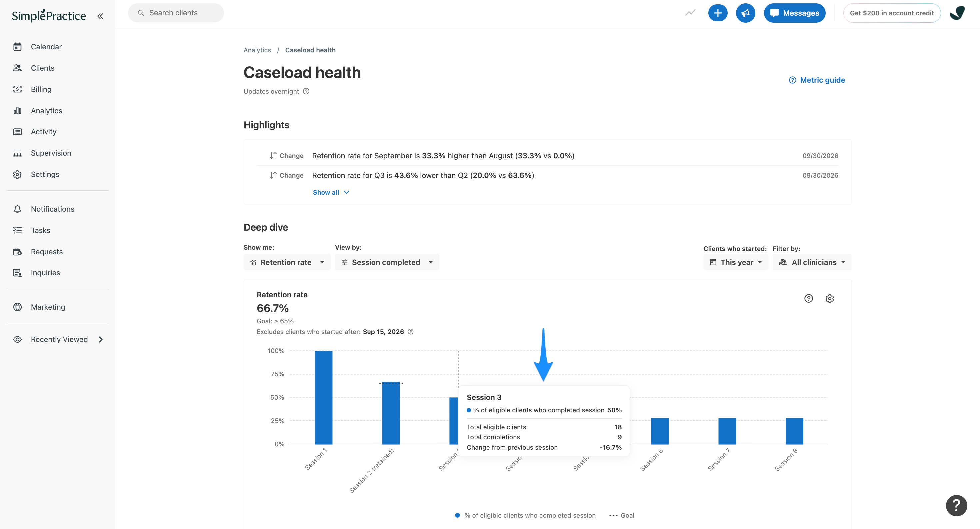This screenshot has width=980, height=529.
Task: Expand the Recently Viewed chevron
Action: [x=101, y=339]
